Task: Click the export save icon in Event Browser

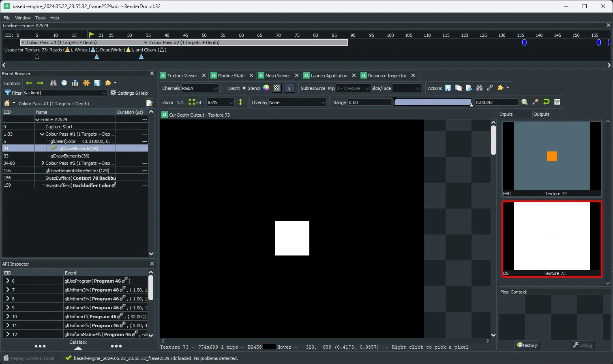Action: pos(97,83)
